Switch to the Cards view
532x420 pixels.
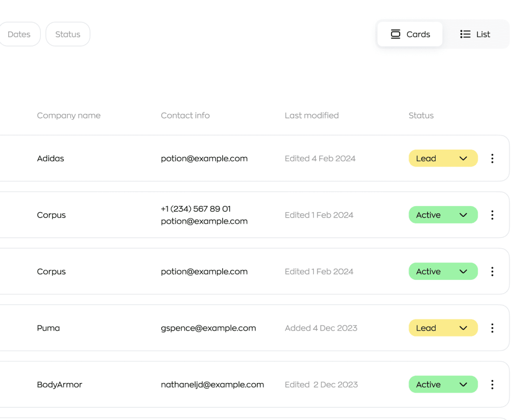tap(410, 34)
